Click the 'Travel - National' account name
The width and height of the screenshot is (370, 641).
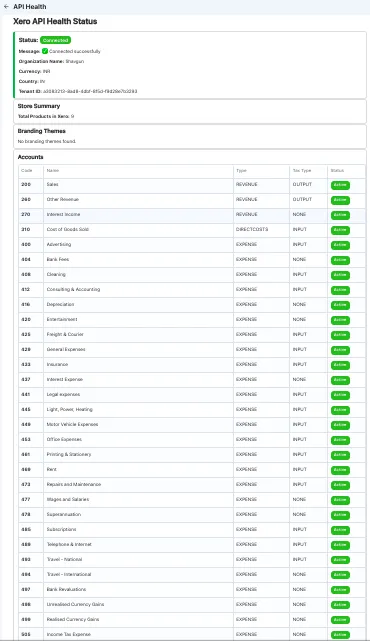64,559
